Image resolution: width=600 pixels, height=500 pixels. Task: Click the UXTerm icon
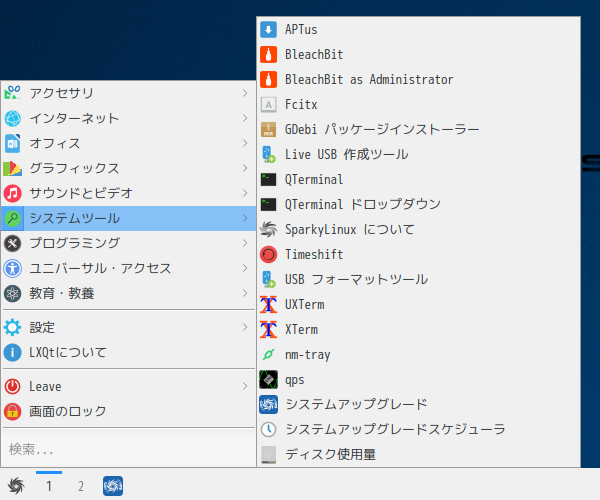point(268,305)
